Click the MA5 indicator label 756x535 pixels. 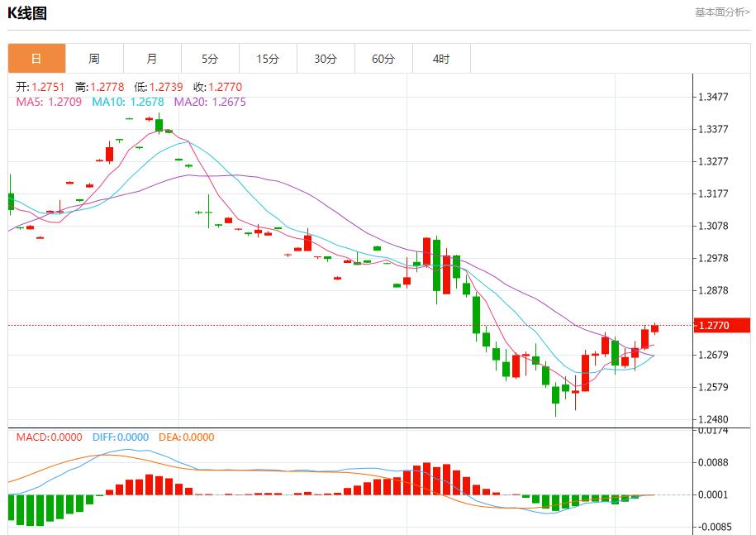[x=49, y=103]
